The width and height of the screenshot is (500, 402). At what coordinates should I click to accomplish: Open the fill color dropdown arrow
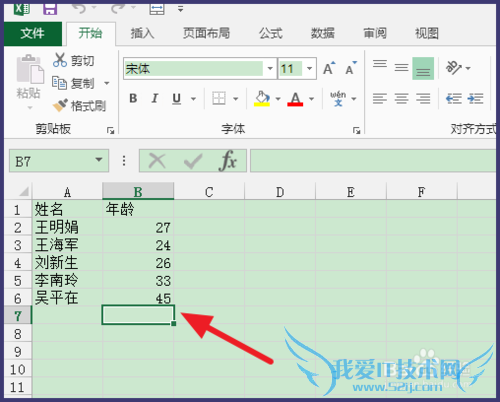tap(278, 99)
